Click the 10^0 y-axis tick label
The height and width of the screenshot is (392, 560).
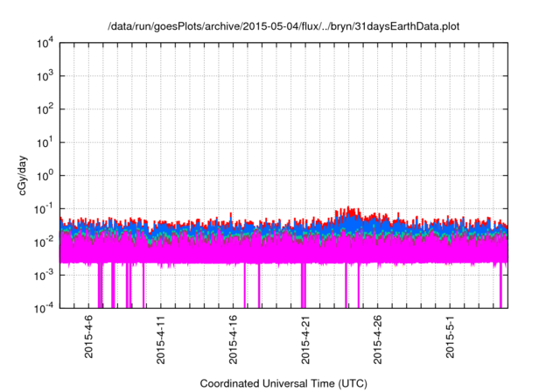click(45, 176)
